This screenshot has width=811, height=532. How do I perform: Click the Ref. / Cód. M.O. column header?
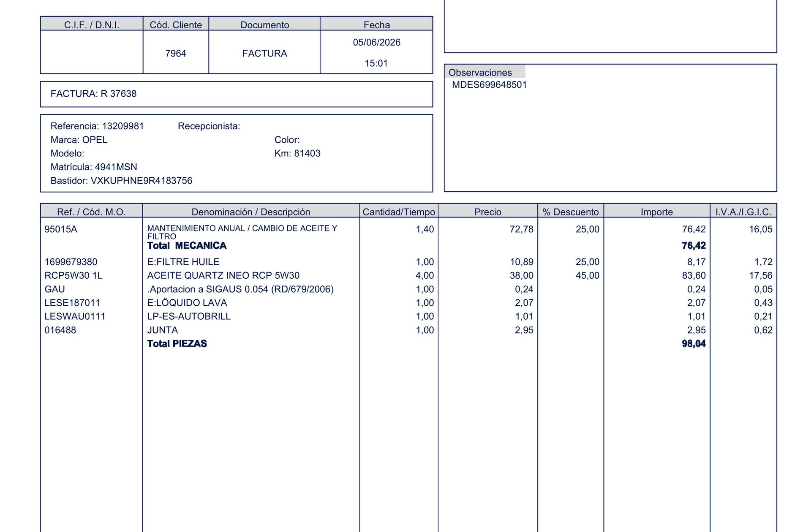[91, 212]
